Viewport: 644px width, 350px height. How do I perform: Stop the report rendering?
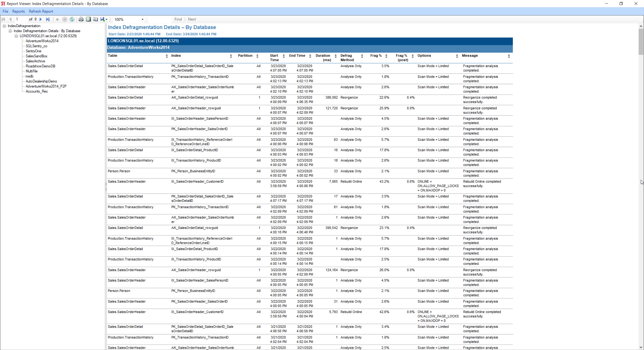click(64, 19)
